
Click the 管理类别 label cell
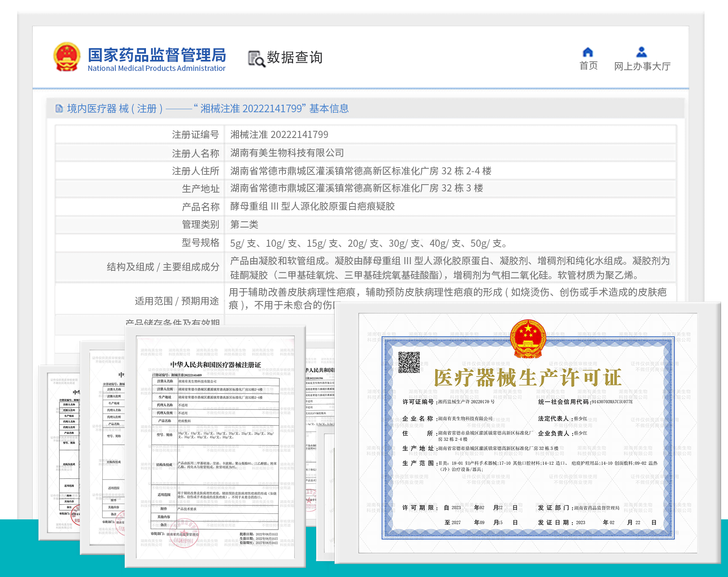tap(140, 224)
